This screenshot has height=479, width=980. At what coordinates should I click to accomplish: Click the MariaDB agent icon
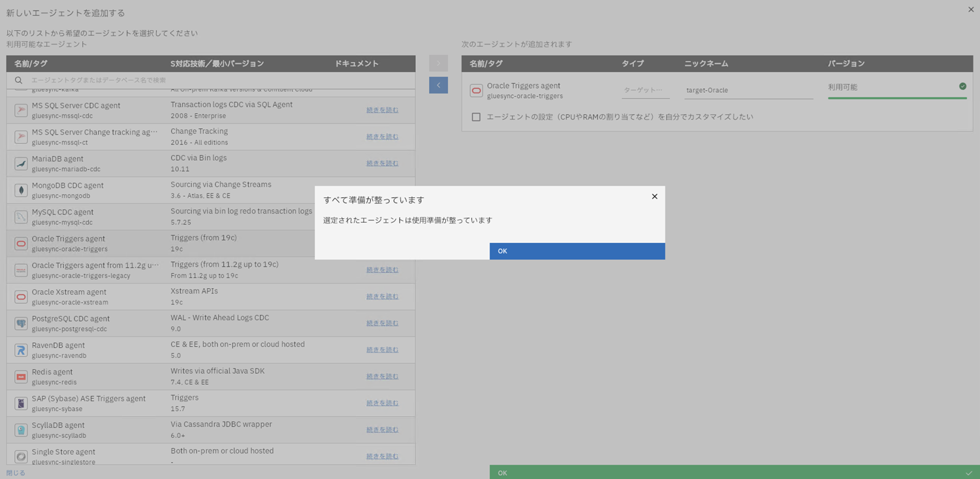[x=21, y=163]
